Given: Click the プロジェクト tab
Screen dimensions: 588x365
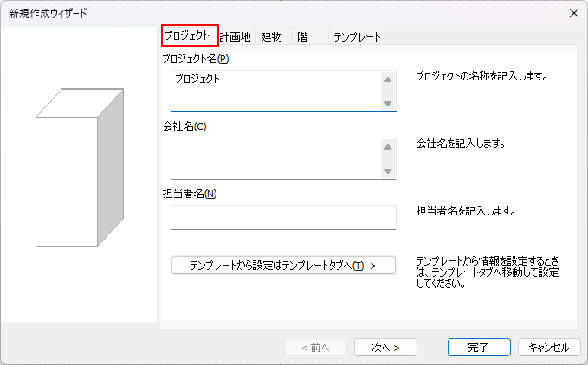Looking at the screenshot, I should coord(187,35).
